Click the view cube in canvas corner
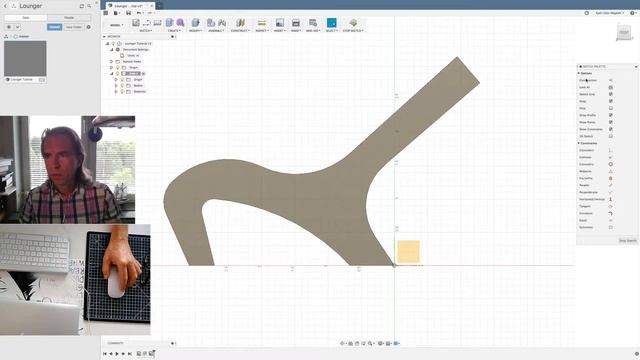 pyautogui.click(x=624, y=33)
